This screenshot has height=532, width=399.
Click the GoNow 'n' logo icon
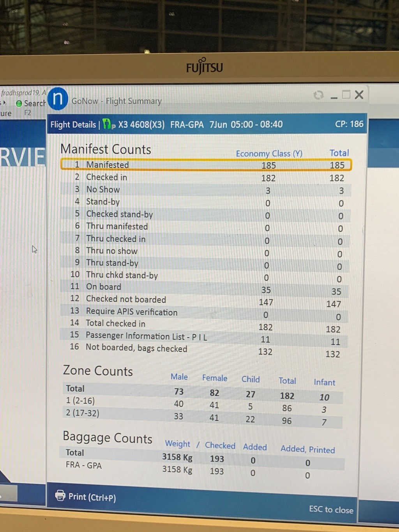click(58, 99)
